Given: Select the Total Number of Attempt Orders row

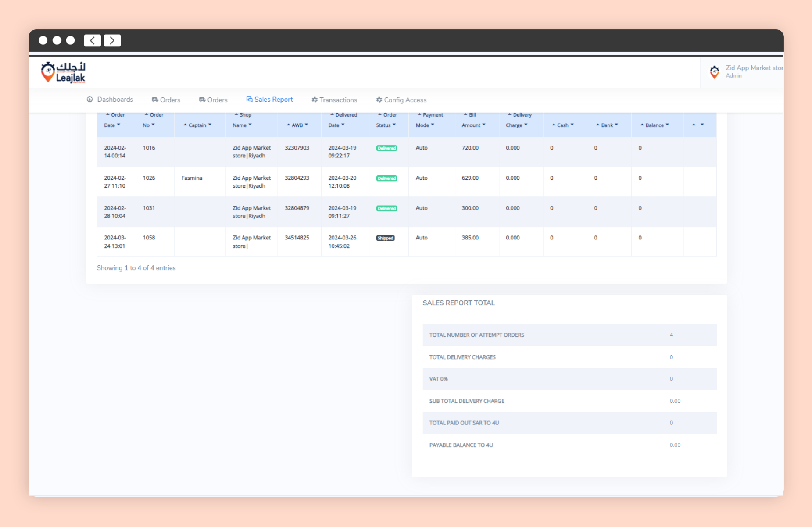Looking at the screenshot, I should coord(569,335).
